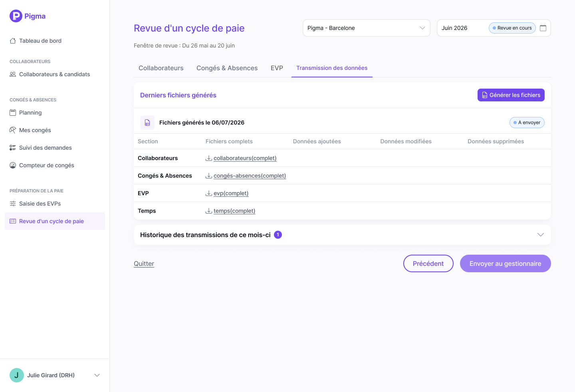
Task: Click download icon for collaborateurs(complet)
Action: (x=209, y=158)
